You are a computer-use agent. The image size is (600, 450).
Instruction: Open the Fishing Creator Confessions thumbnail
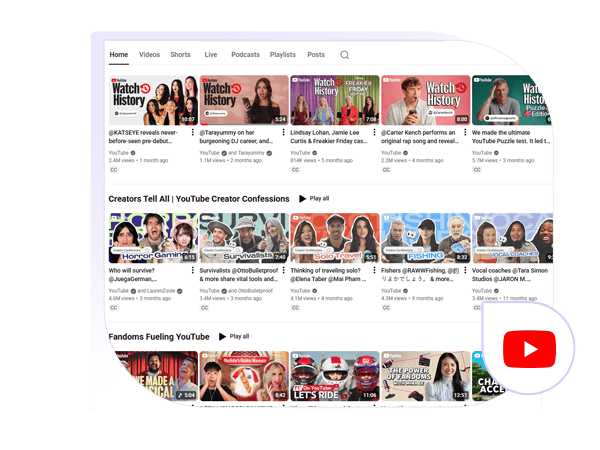(x=423, y=237)
